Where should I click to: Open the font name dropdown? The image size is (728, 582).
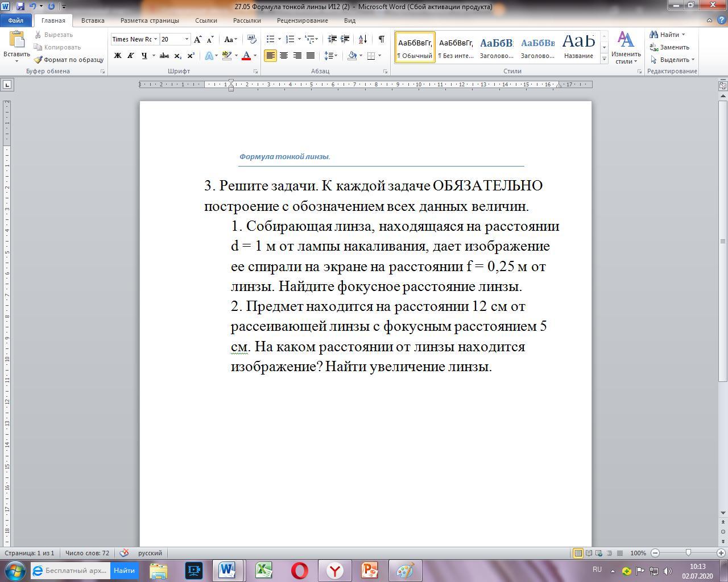point(155,39)
